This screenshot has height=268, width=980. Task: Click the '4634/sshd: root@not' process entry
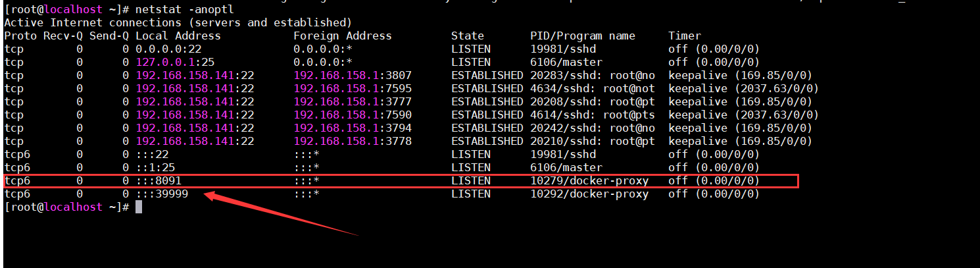(x=593, y=89)
